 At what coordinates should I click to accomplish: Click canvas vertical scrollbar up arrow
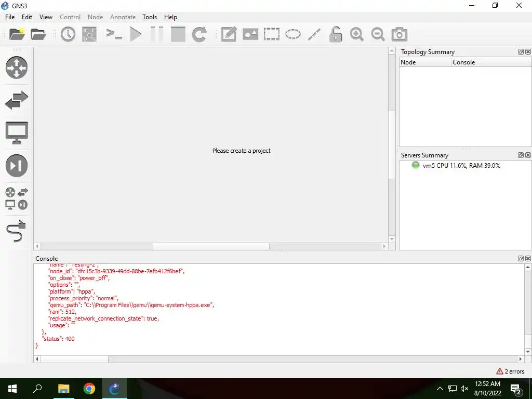[392, 51]
